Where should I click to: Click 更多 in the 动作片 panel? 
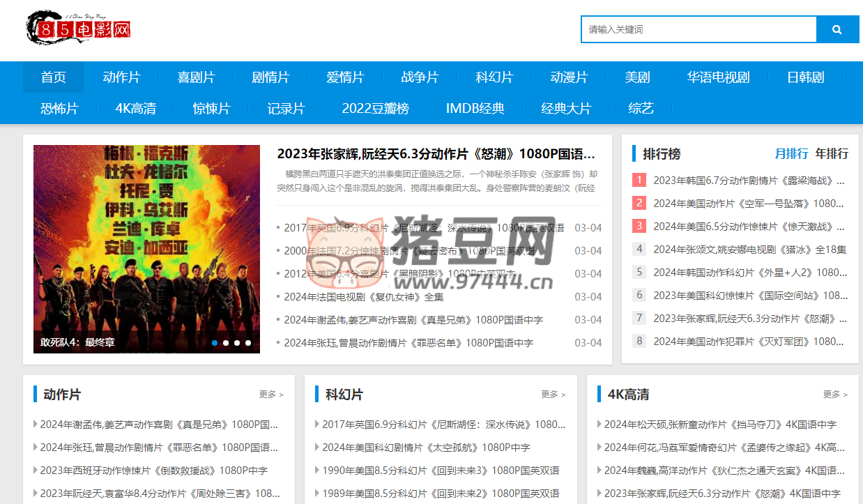pyautogui.click(x=271, y=395)
